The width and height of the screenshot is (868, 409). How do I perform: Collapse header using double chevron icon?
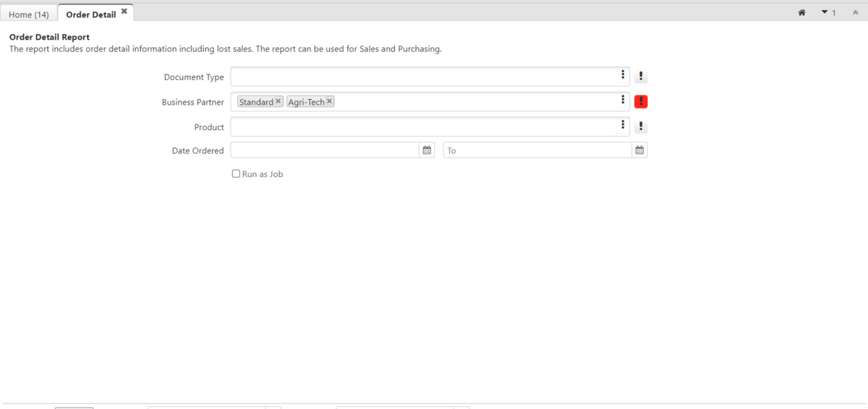point(855,13)
